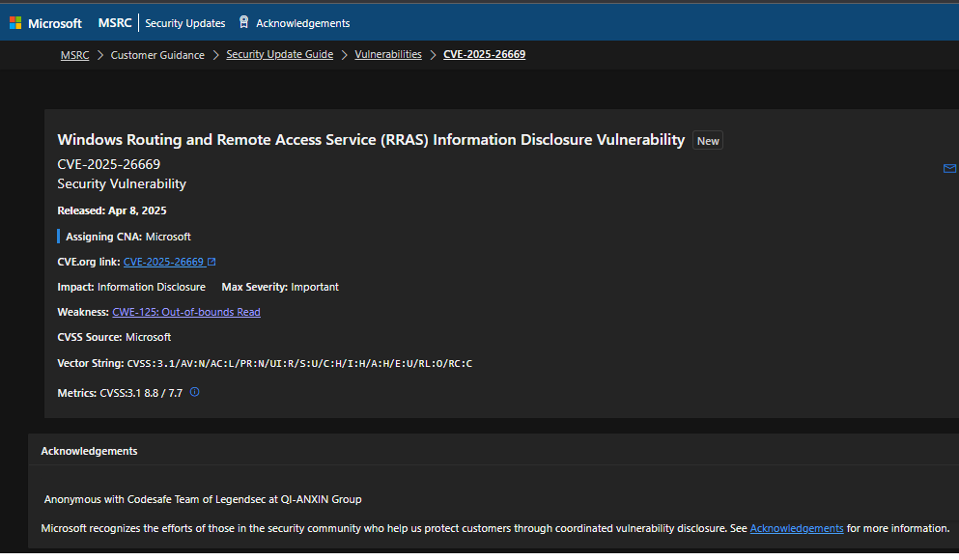
Task: Click the Acknowledgements section header
Action: click(x=89, y=451)
